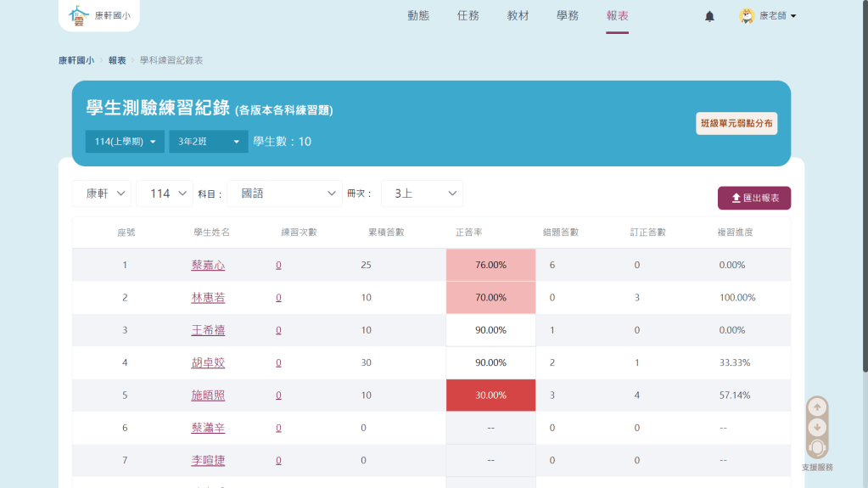Click practice count link for 李暄捷
This screenshot has width=868, height=488.
click(278, 460)
